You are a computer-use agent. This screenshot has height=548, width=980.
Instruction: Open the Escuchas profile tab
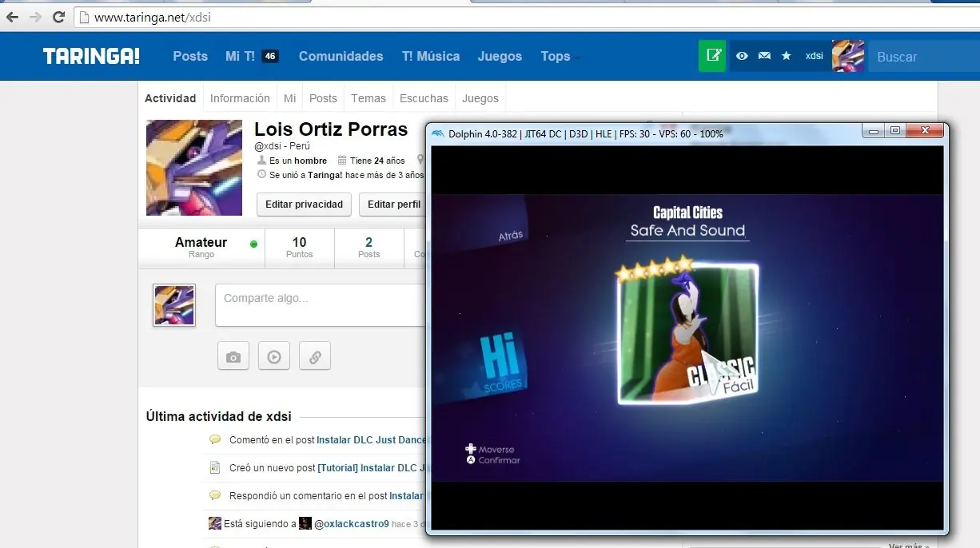point(424,98)
